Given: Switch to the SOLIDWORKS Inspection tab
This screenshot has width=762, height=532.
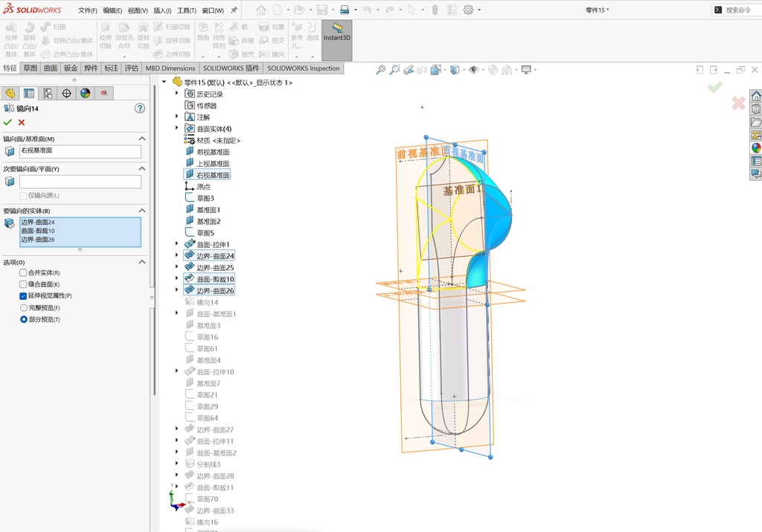Looking at the screenshot, I should (304, 68).
